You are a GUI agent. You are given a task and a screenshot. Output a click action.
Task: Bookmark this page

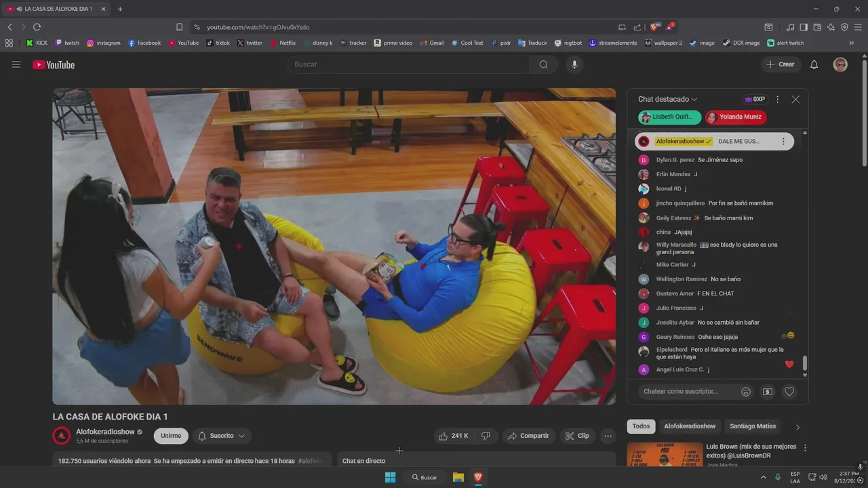click(x=179, y=27)
